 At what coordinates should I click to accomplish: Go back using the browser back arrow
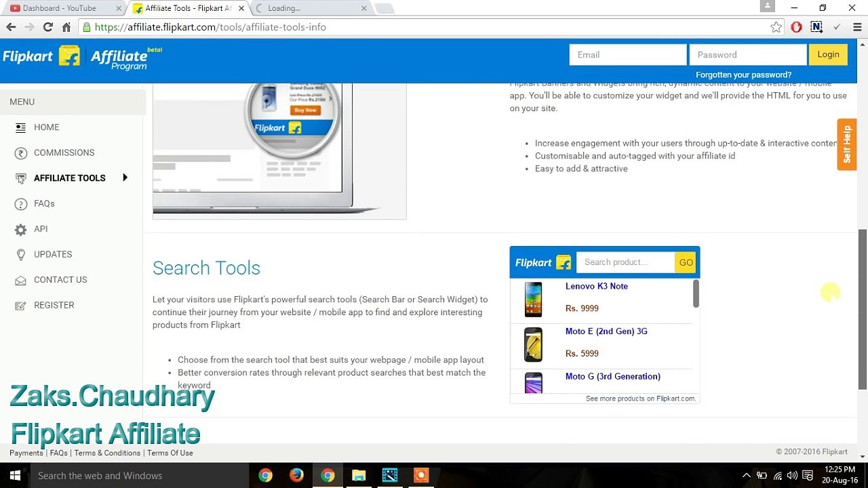pos(11,27)
